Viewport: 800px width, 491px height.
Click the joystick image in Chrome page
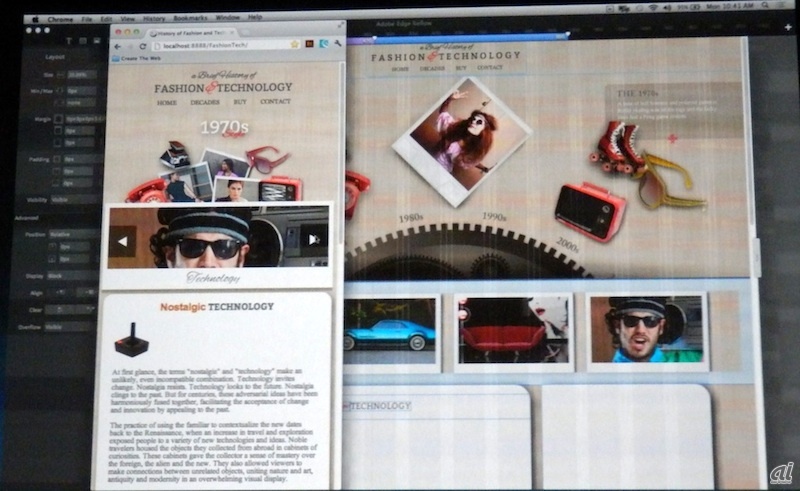tap(132, 339)
